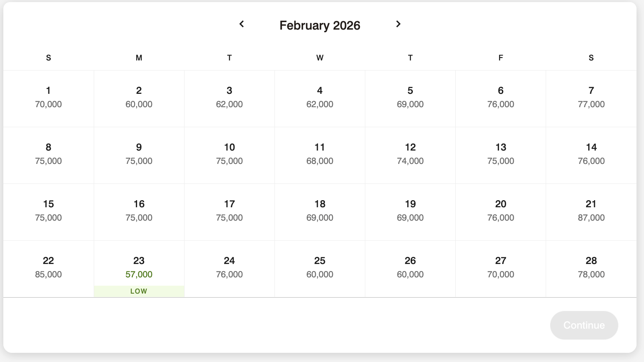This screenshot has height=362, width=644.
Task: Click the left chevron to view January 2026
Action: click(x=242, y=24)
